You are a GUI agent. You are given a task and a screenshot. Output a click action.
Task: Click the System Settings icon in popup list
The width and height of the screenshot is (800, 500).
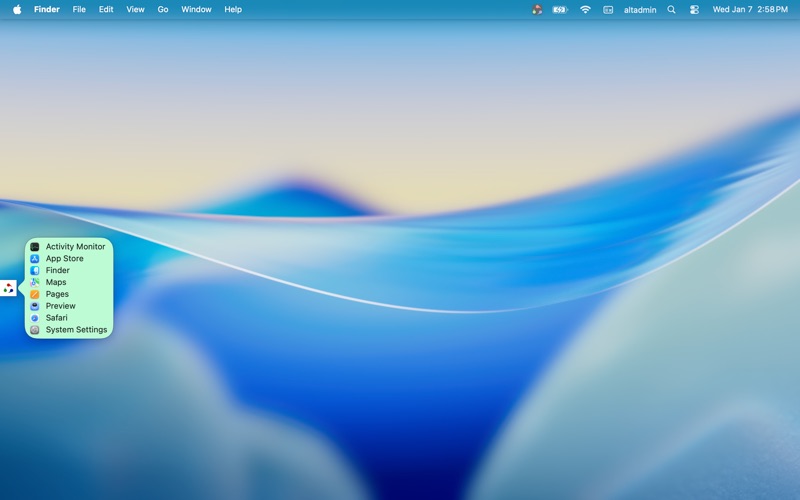pyautogui.click(x=35, y=330)
